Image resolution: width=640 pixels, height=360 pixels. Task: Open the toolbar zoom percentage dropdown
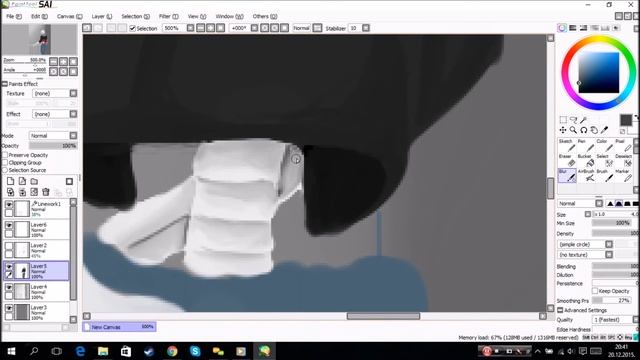coord(190,28)
